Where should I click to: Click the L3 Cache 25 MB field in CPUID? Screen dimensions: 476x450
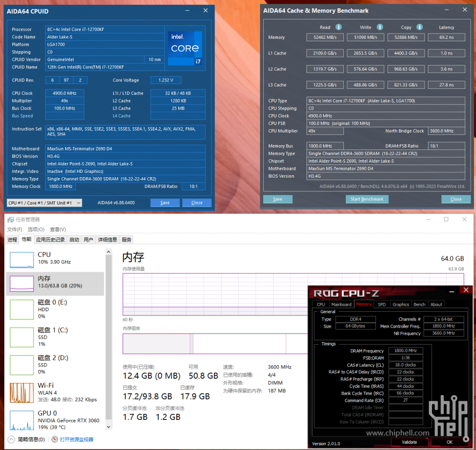click(x=178, y=108)
